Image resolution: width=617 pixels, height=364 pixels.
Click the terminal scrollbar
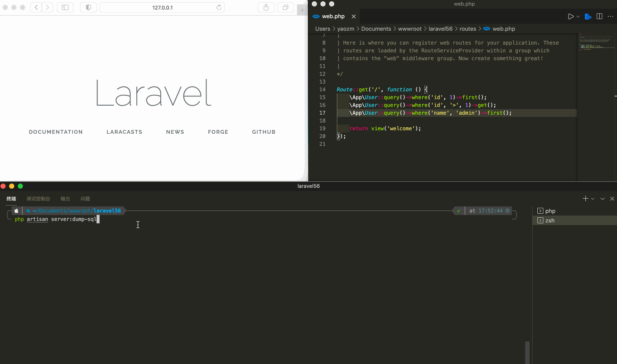click(527, 352)
